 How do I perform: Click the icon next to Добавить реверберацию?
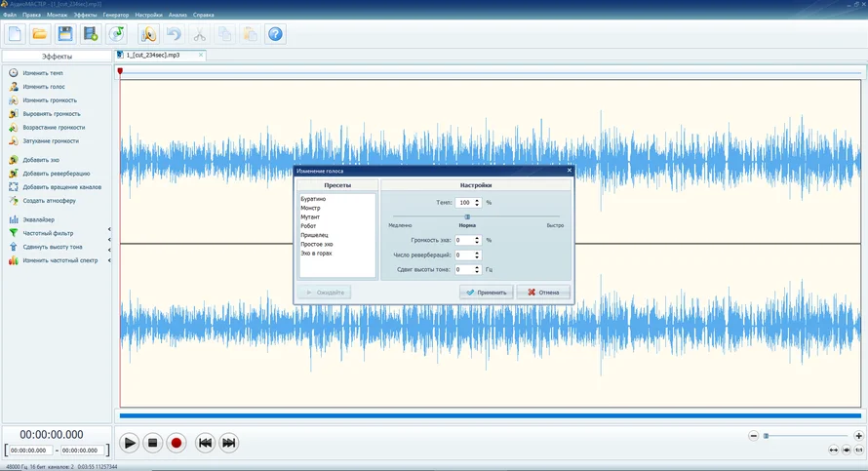point(14,174)
